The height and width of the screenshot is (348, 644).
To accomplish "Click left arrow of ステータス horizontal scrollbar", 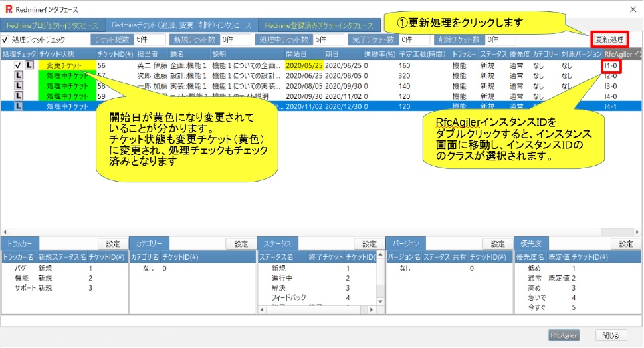I will click(262, 310).
